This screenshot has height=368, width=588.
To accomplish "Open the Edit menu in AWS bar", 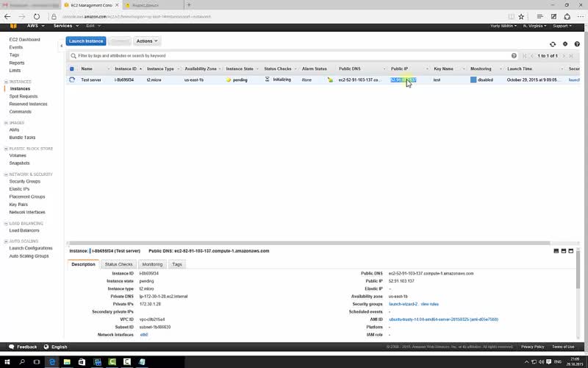I will [x=93, y=26].
